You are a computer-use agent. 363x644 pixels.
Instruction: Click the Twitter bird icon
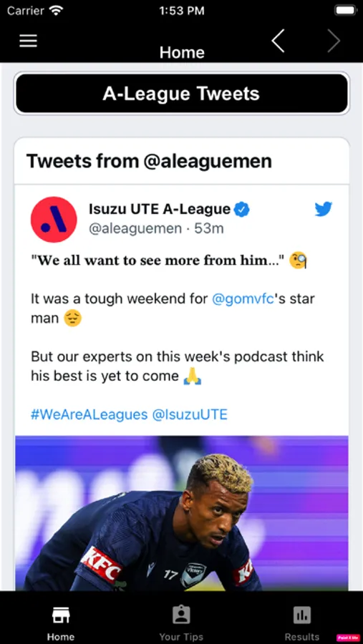pyautogui.click(x=324, y=210)
